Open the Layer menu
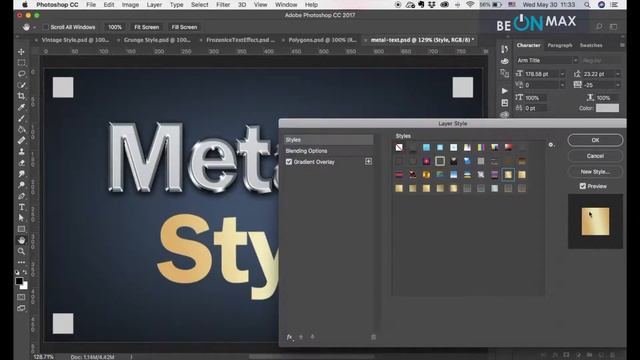 [154, 5]
